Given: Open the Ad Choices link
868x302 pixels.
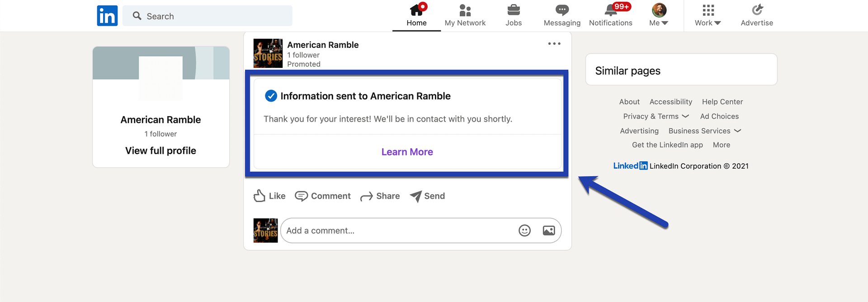Looking at the screenshot, I should point(719,116).
